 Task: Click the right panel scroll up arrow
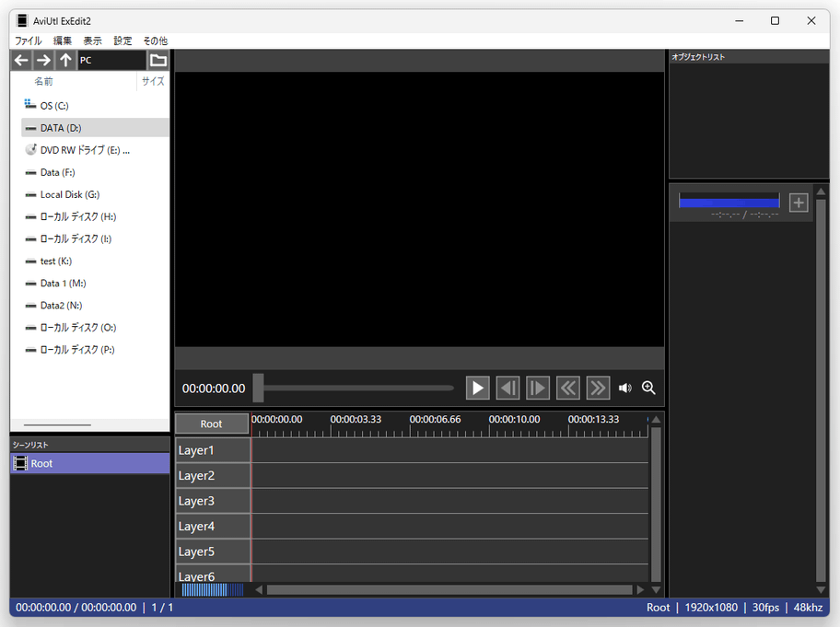click(x=821, y=192)
